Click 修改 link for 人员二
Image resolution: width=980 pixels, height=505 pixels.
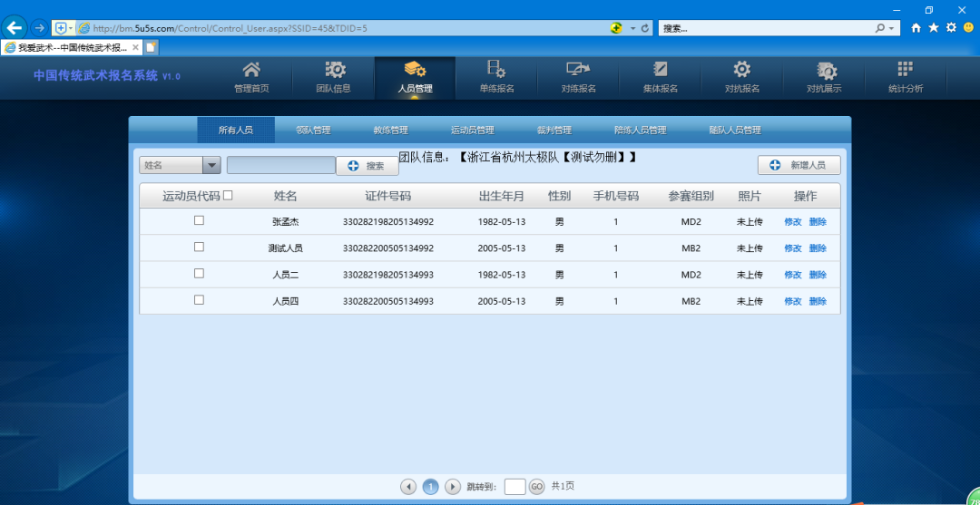tap(792, 275)
